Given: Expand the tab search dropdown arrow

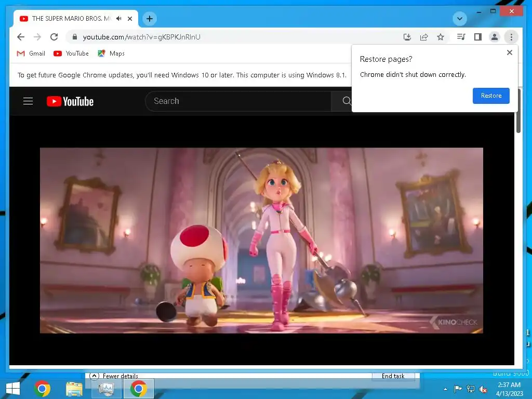Looking at the screenshot, I should (460, 19).
